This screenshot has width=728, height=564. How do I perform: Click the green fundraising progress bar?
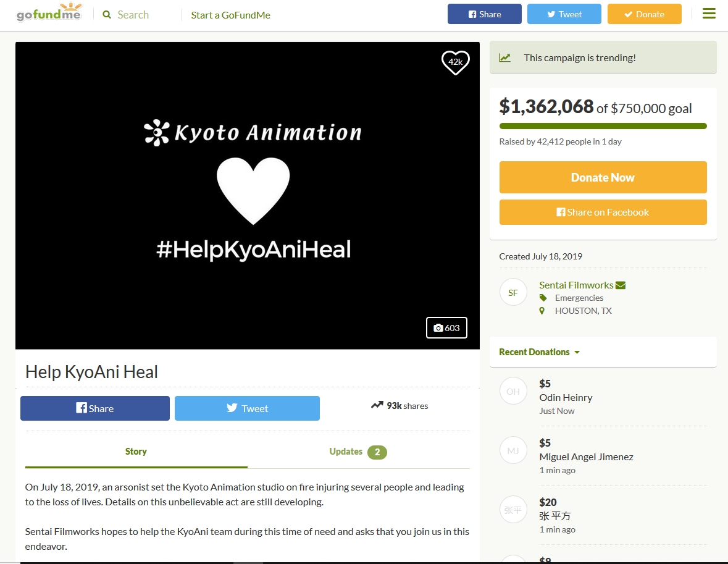(x=603, y=126)
